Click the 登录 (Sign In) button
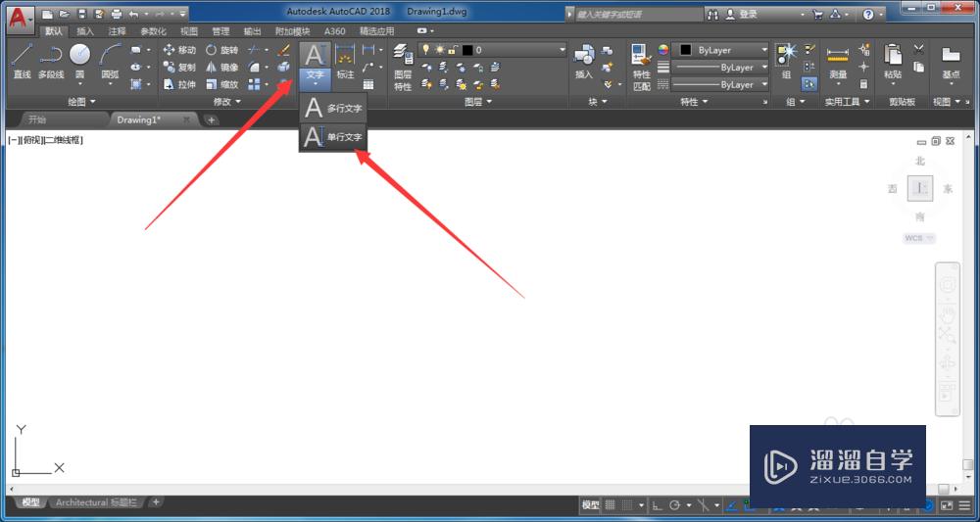The image size is (980, 522). [x=741, y=15]
